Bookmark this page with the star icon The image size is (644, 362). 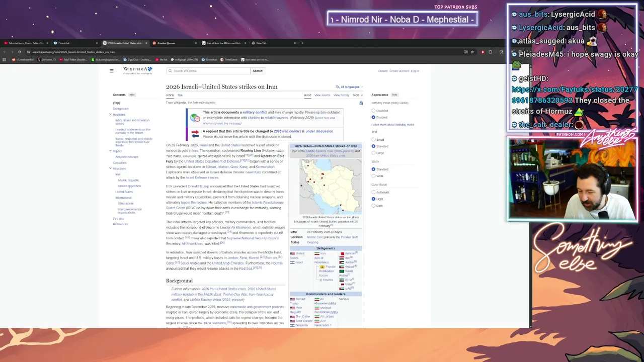click(472, 52)
